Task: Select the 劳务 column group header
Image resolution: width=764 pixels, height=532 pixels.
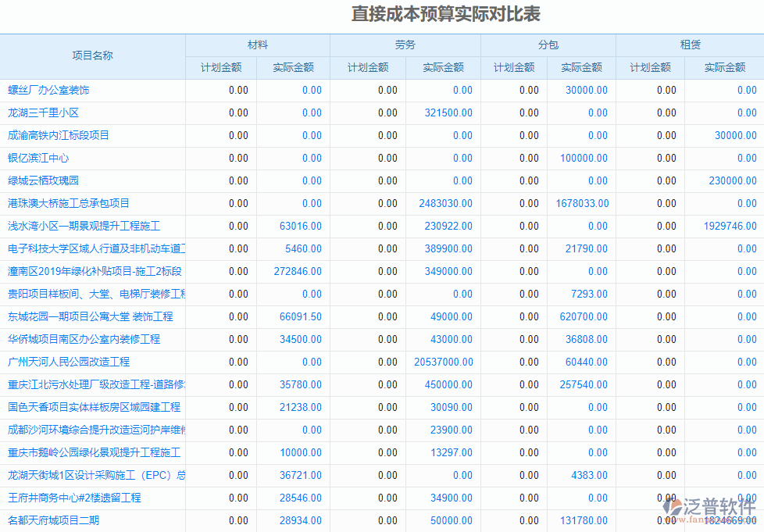Action: (x=405, y=45)
